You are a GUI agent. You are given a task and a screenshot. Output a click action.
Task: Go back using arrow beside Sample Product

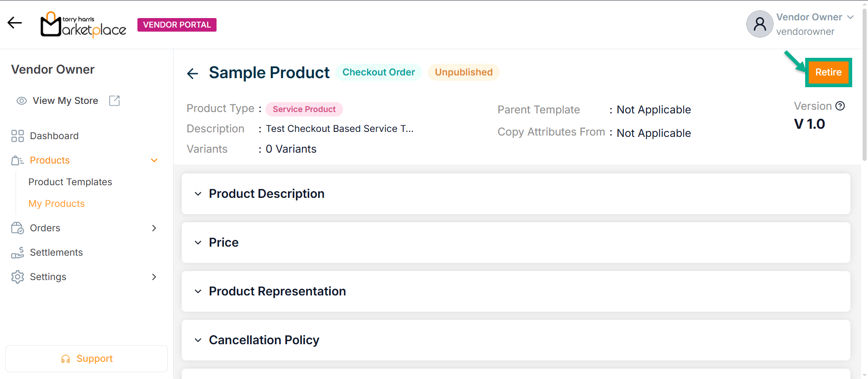coord(193,73)
